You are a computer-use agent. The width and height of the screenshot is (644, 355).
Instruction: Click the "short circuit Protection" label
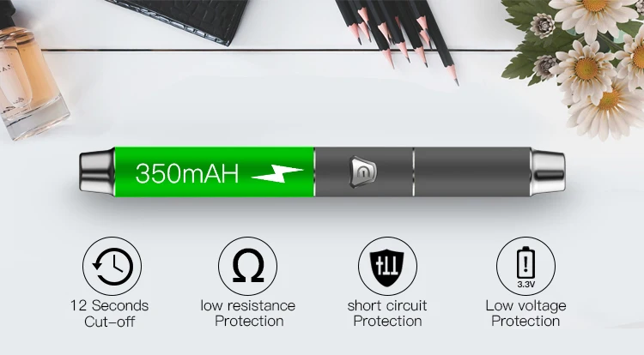[x=387, y=313]
